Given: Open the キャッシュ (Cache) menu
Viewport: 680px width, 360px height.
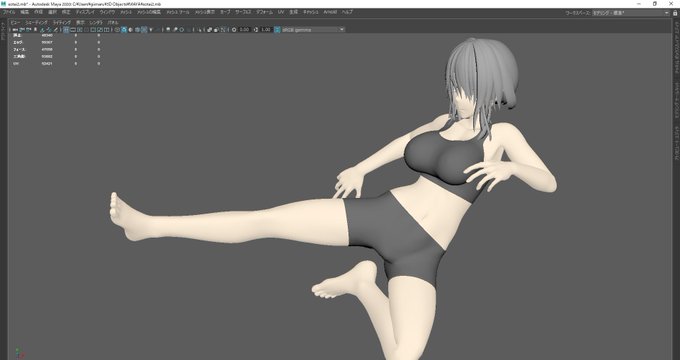Looking at the screenshot, I should (x=311, y=12).
